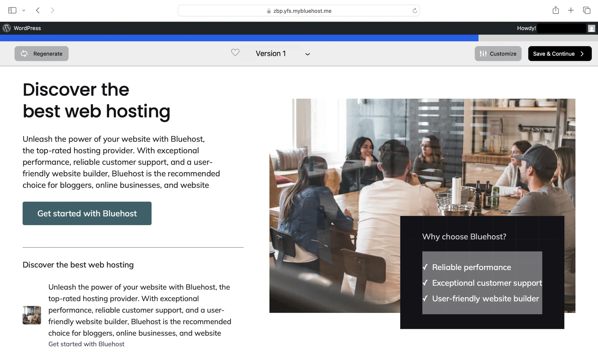Go forward with browser forward arrow
This screenshot has height=364, width=598.
click(x=52, y=10)
